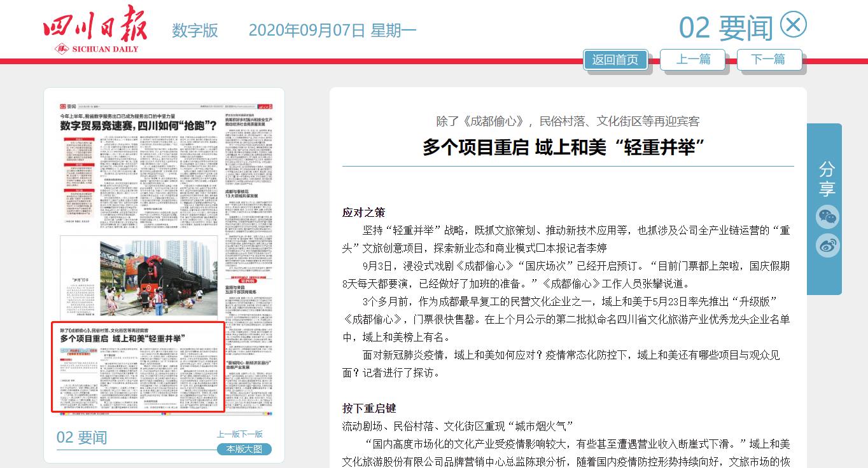Share the article to Weibo

(x=827, y=245)
